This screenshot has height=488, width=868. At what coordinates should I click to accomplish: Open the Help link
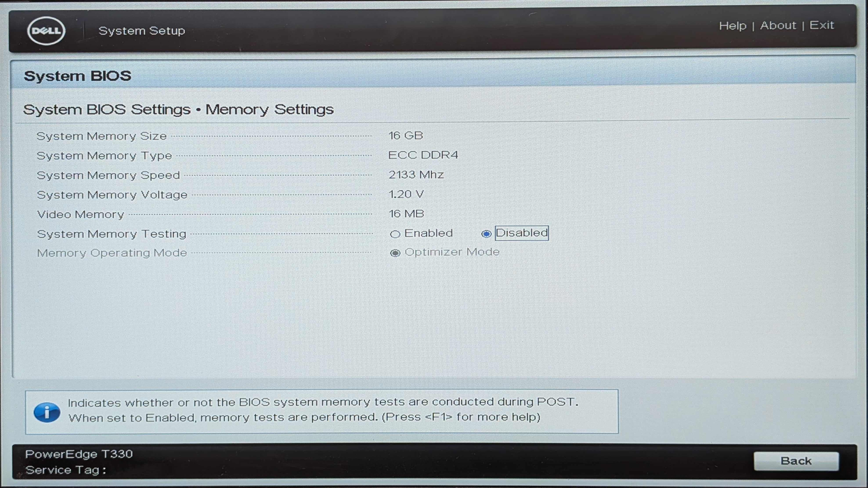point(733,26)
